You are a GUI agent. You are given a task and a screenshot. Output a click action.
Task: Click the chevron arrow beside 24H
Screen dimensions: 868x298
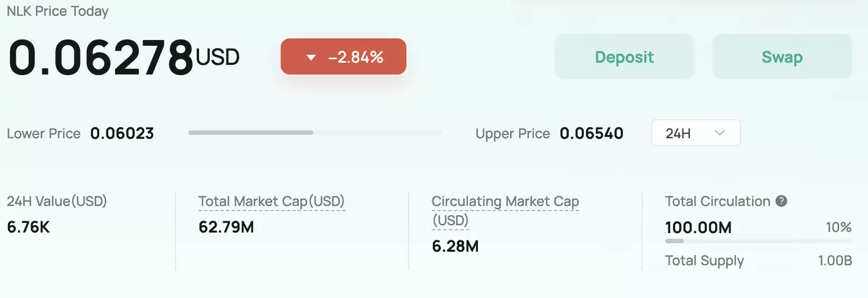click(719, 133)
